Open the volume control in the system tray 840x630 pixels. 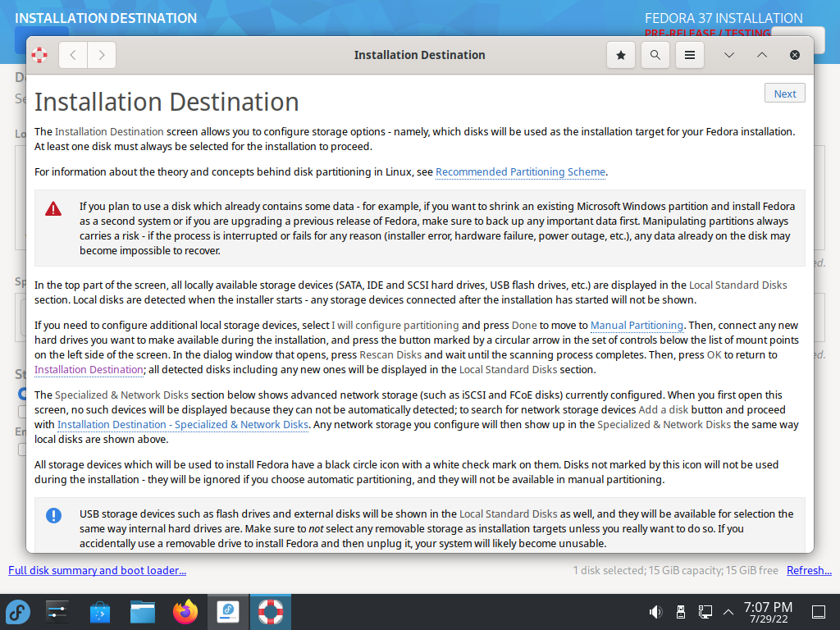(x=655, y=612)
